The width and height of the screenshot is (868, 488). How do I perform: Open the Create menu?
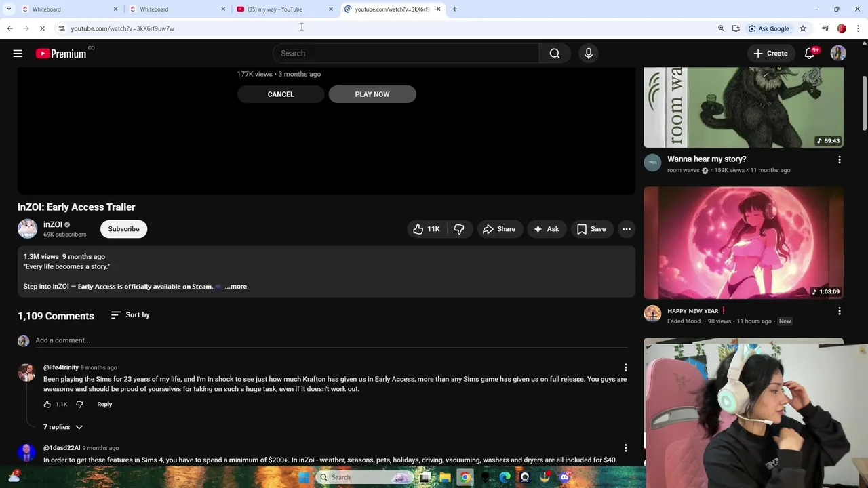tap(770, 54)
